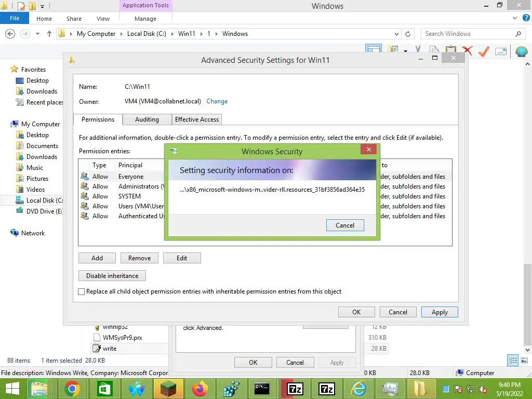Select Network in the navigation pane
The image size is (532, 399).
pyautogui.click(x=28, y=233)
